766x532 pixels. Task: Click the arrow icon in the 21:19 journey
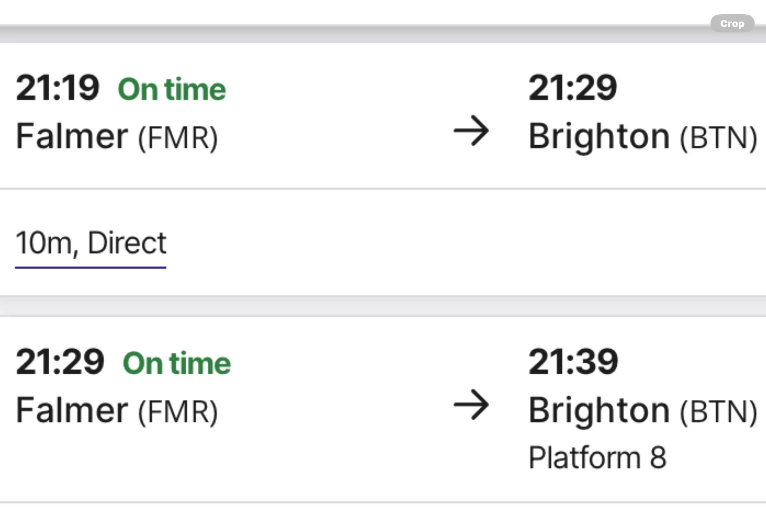pos(471,131)
